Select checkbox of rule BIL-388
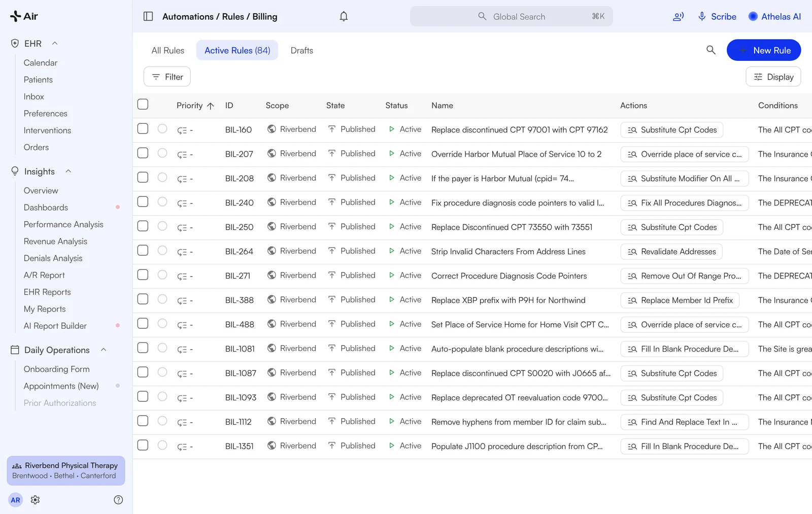Image resolution: width=812 pixels, height=514 pixels. pos(143,299)
